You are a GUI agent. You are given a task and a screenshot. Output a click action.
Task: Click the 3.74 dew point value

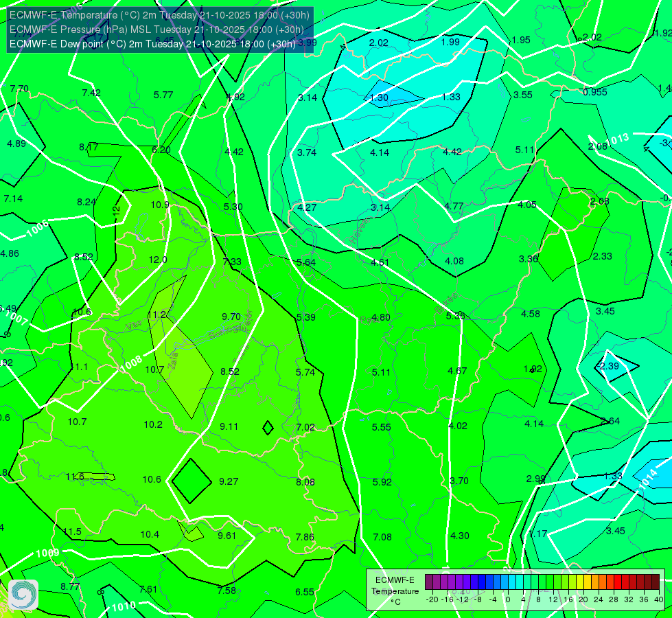(x=307, y=152)
